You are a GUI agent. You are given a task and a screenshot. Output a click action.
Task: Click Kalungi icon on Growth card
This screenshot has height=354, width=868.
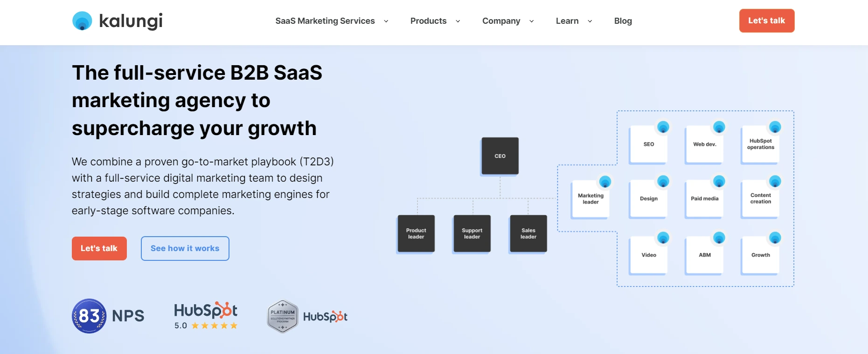[x=775, y=238]
